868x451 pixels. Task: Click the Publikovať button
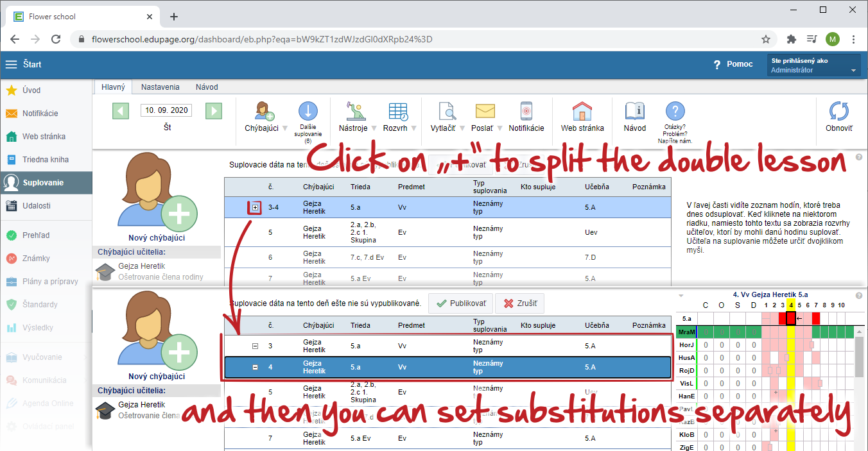tap(460, 303)
